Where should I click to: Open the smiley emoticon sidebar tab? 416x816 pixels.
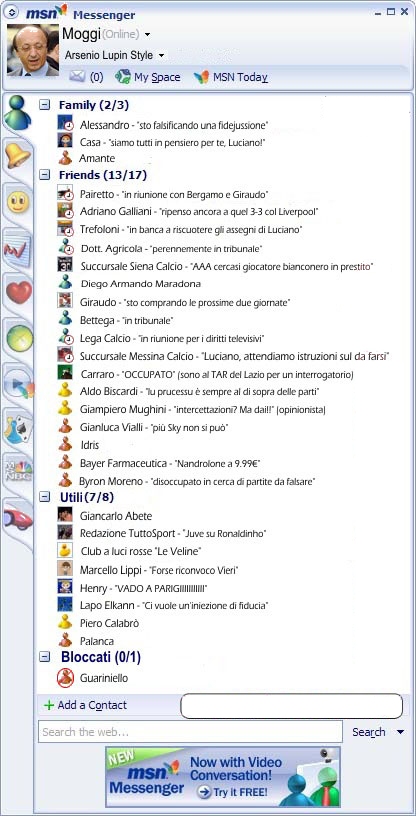click(x=19, y=201)
